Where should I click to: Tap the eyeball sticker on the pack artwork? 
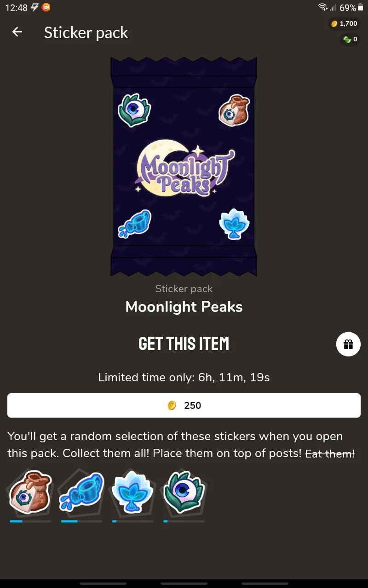tap(134, 110)
